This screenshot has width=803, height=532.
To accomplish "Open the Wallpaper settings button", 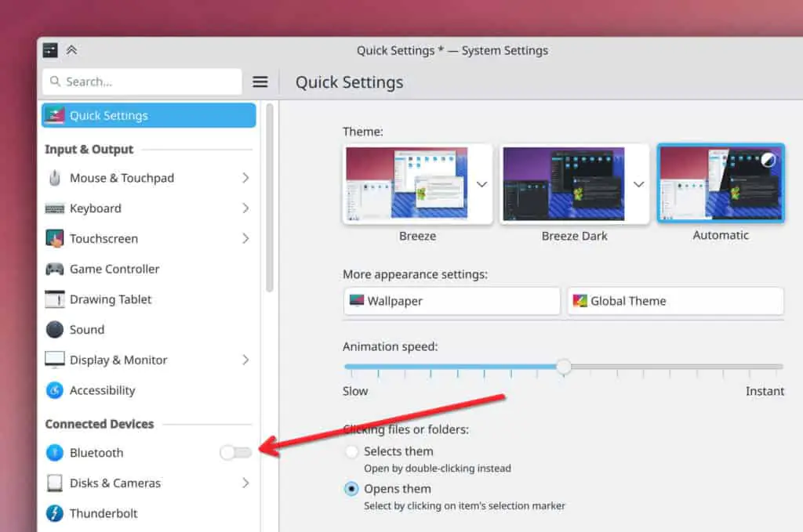I will [451, 301].
